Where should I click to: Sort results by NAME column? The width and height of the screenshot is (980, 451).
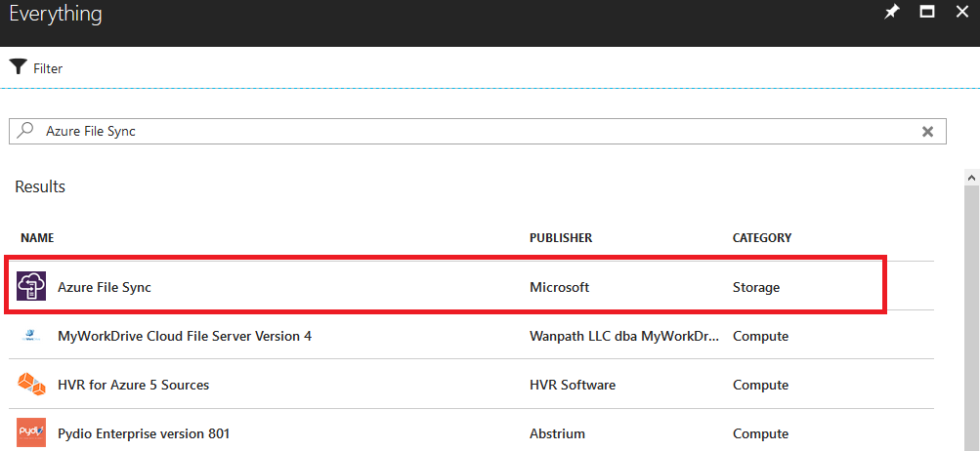37,238
